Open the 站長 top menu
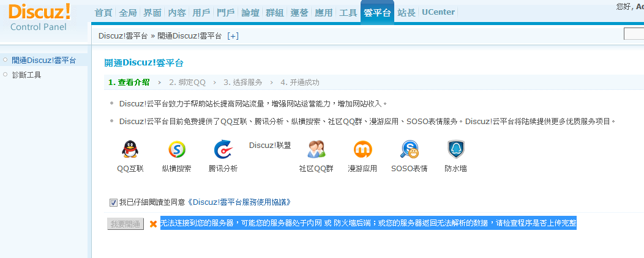Screen dimensions: 644x258 (x=406, y=13)
